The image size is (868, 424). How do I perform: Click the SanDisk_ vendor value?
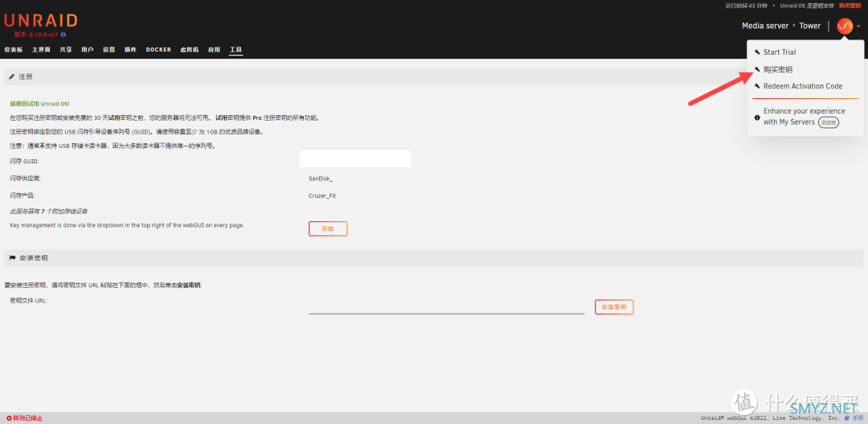(321, 179)
